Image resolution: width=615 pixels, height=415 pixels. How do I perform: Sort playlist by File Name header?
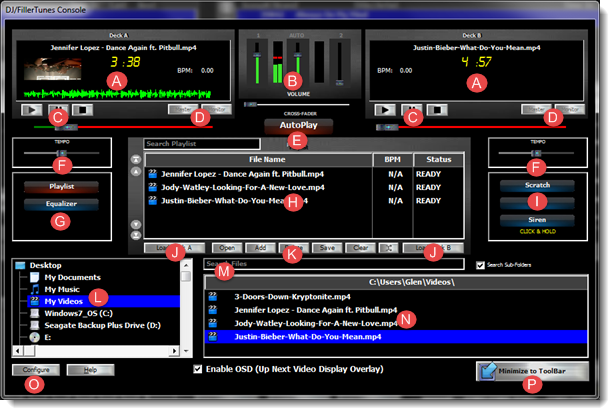click(259, 160)
